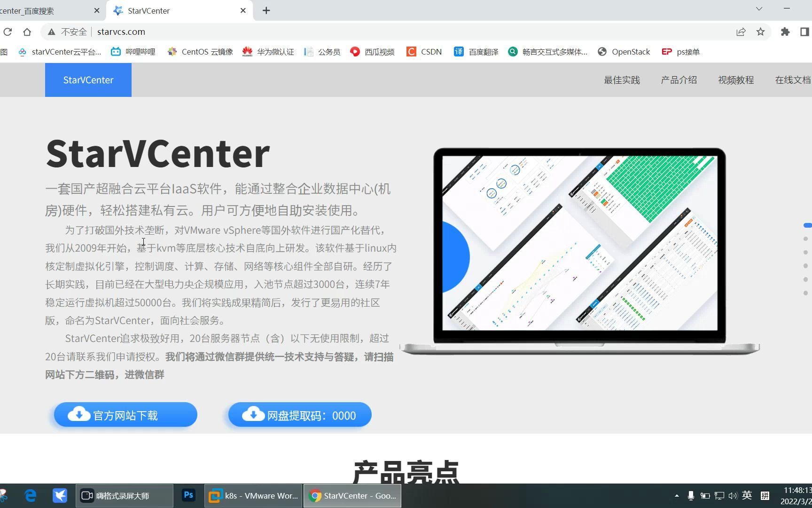Open the blue bird app in taskbar

coord(60,495)
